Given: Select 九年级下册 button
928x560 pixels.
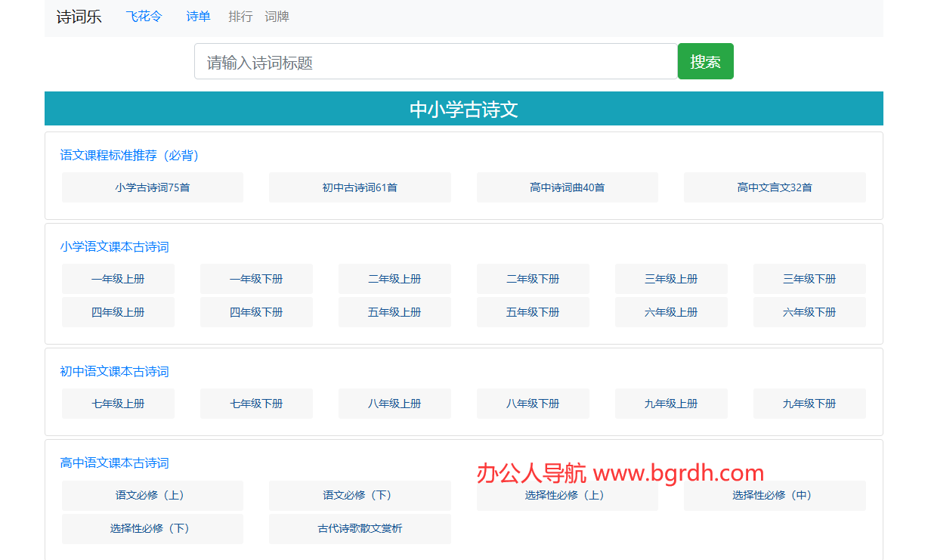Looking at the screenshot, I should coord(809,404).
